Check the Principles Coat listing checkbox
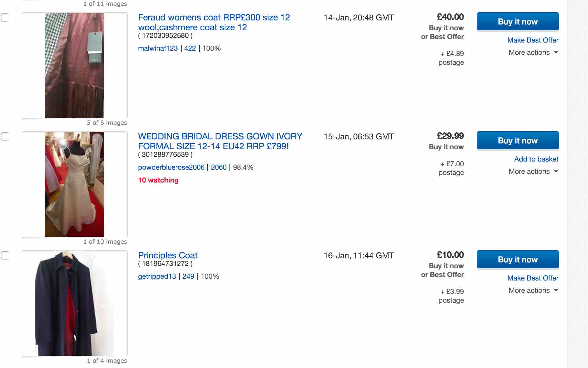The height and width of the screenshot is (368, 588). tap(5, 255)
